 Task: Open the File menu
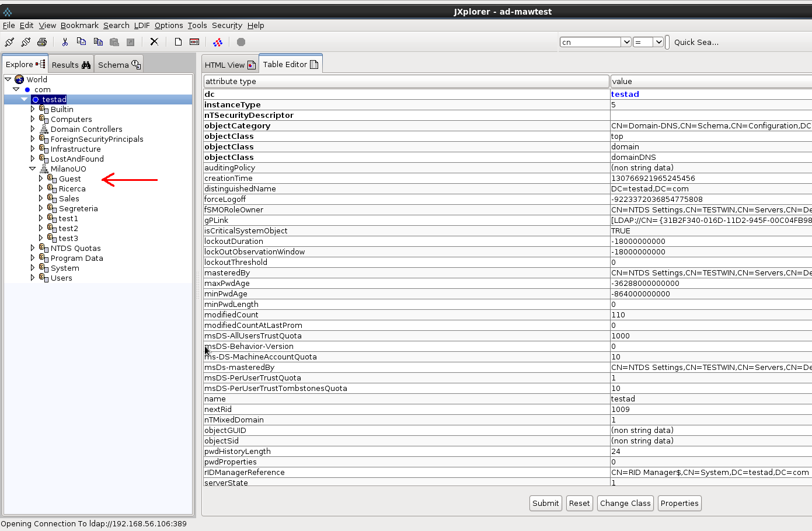coord(9,25)
